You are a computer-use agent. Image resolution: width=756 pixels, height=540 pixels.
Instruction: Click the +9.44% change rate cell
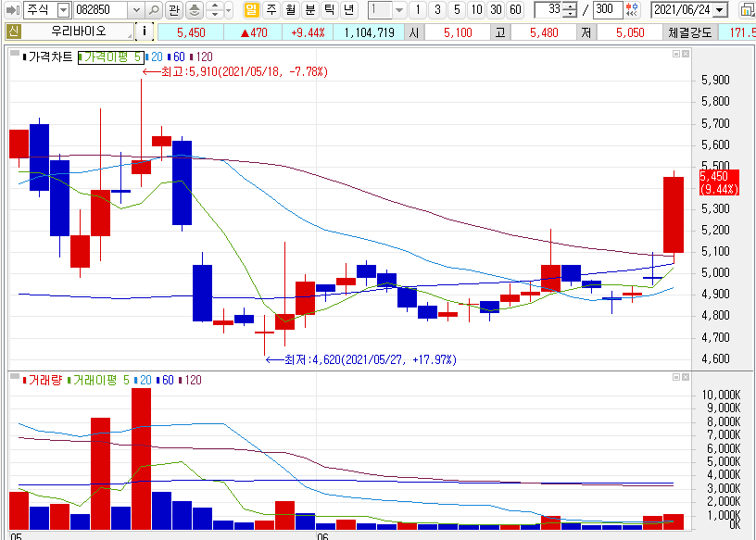coord(309,32)
